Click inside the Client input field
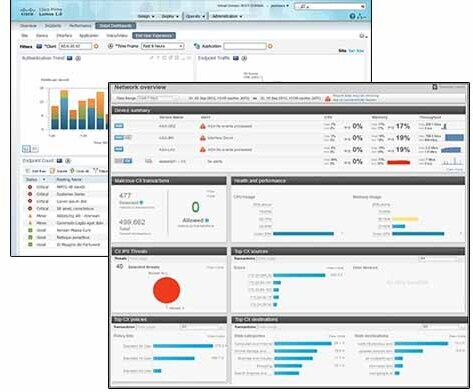Image resolution: width=473 pixels, height=392 pixels. (x=75, y=46)
